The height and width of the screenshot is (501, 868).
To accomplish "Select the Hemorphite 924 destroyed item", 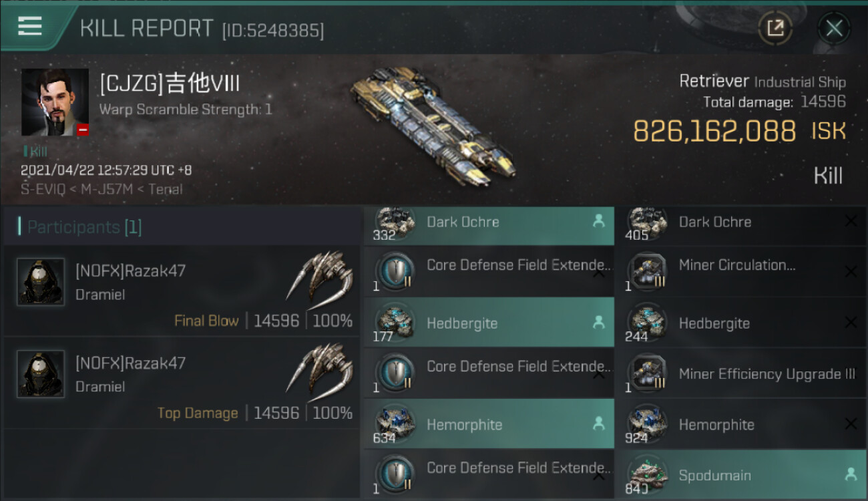I will (x=740, y=424).
